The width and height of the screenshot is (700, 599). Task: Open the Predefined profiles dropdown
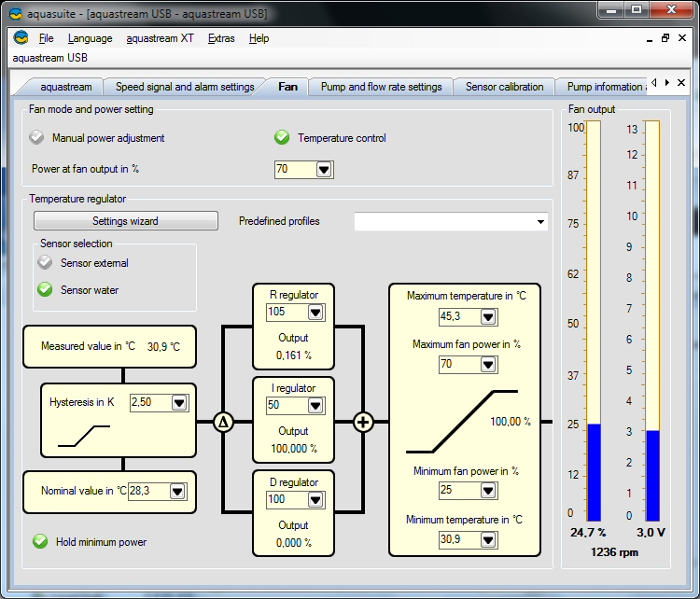click(540, 222)
